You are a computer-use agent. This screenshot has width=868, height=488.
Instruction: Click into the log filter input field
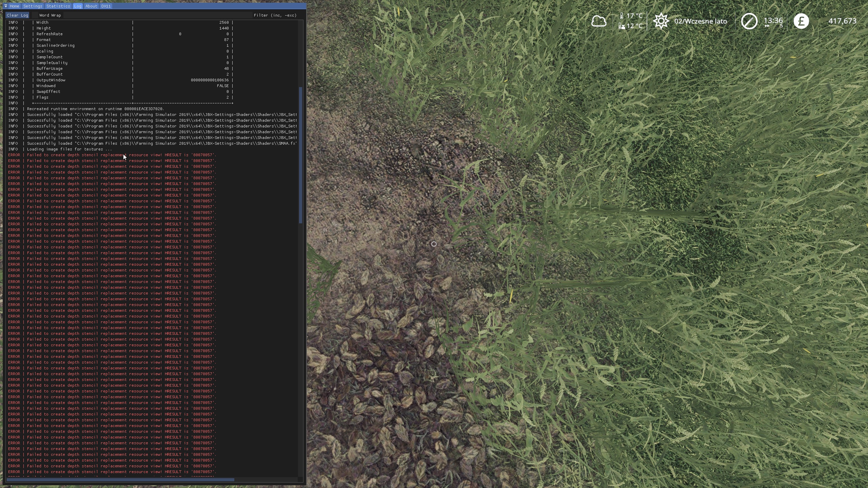158,15
